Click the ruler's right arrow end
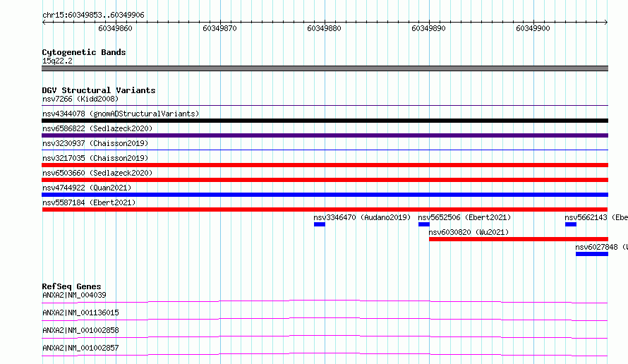 tap(606, 22)
